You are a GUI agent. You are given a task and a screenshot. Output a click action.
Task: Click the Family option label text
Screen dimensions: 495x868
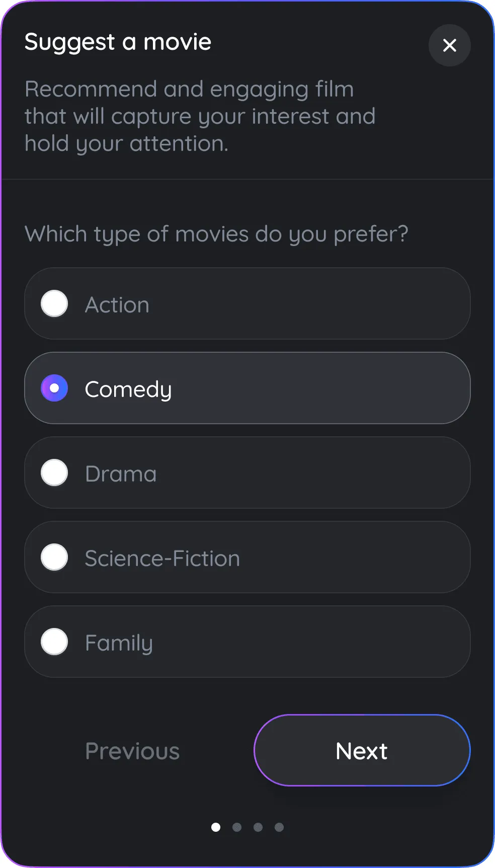pyautogui.click(x=119, y=643)
